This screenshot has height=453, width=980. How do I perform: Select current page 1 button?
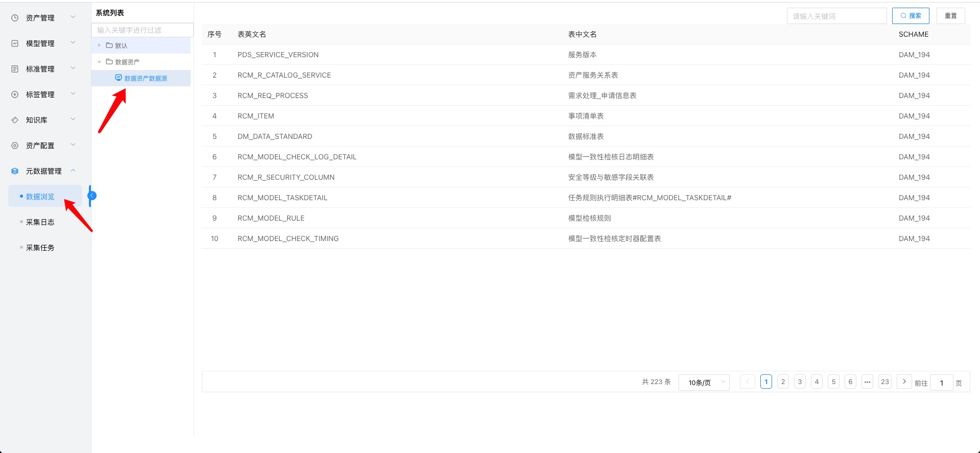766,382
